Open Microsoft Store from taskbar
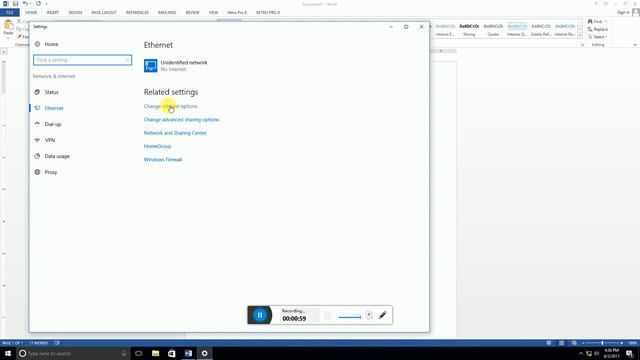 coord(172,353)
